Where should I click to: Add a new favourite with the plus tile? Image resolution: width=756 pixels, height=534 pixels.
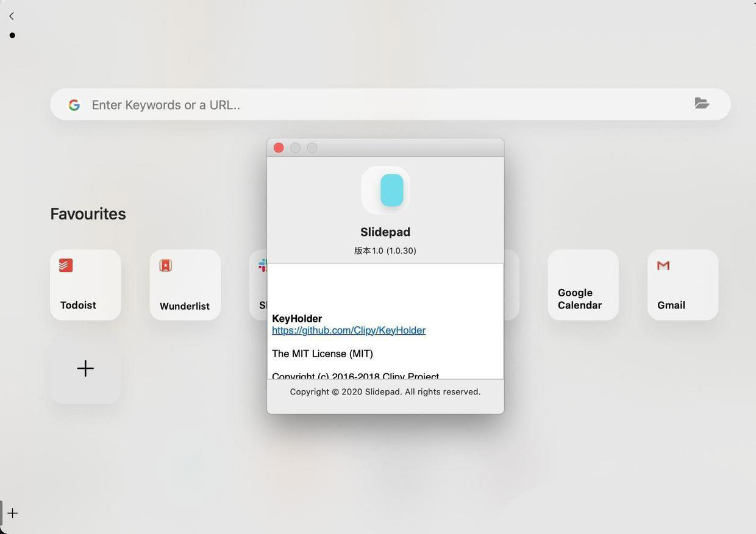point(85,368)
